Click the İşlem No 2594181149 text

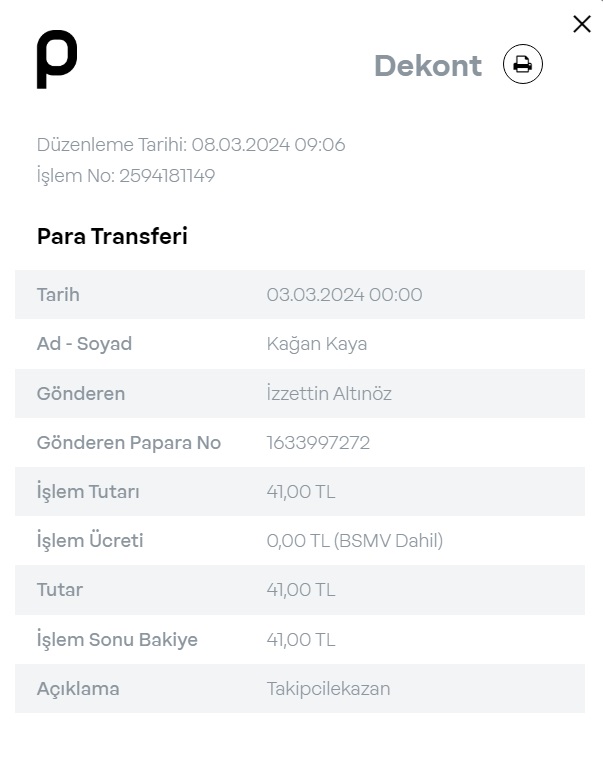coord(126,175)
